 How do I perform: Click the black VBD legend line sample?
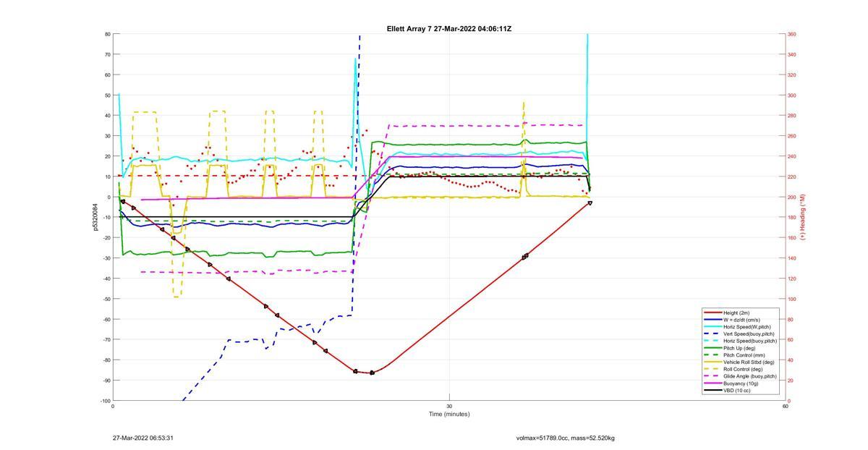click(712, 391)
